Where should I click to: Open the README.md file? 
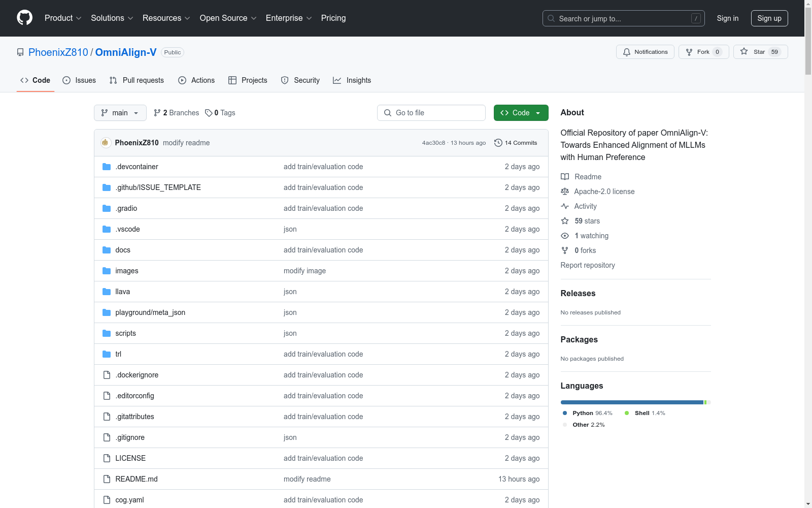[136, 479]
